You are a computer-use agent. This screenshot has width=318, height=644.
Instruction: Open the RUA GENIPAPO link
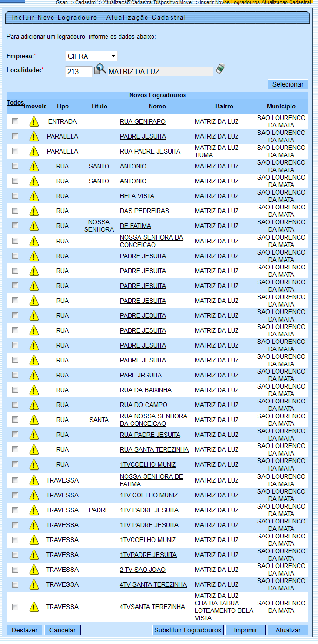[143, 121]
